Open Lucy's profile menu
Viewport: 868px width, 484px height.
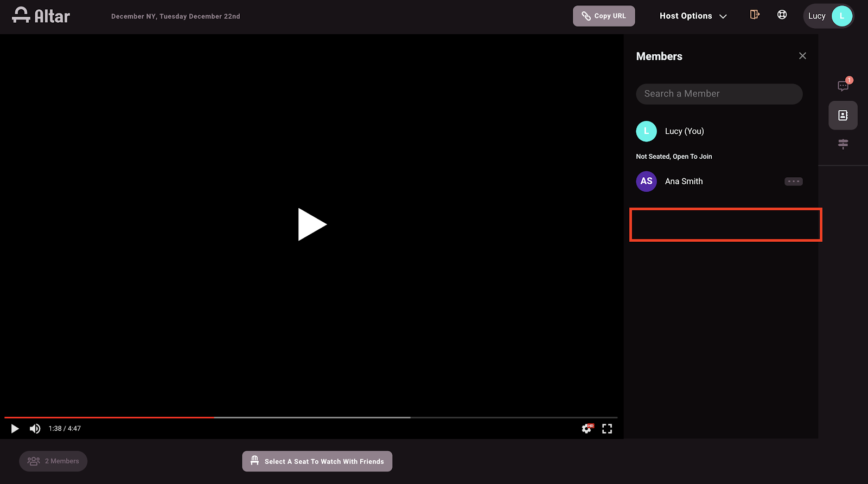[828, 16]
